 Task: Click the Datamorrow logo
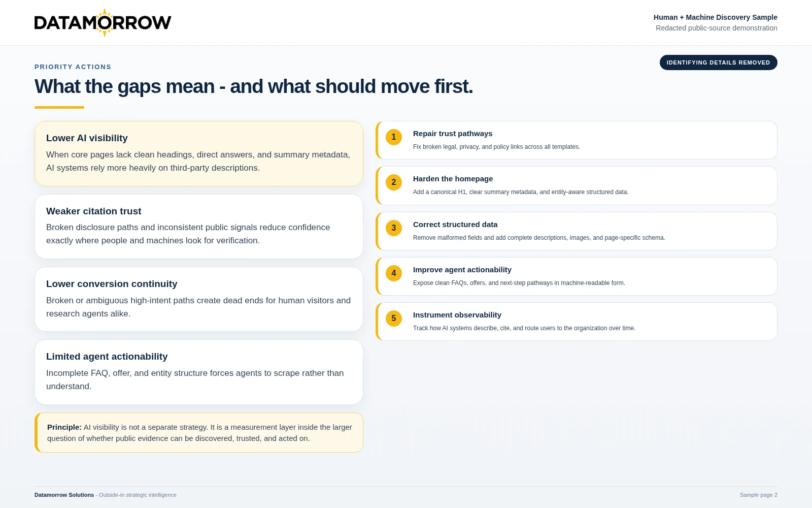pos(103,22)
